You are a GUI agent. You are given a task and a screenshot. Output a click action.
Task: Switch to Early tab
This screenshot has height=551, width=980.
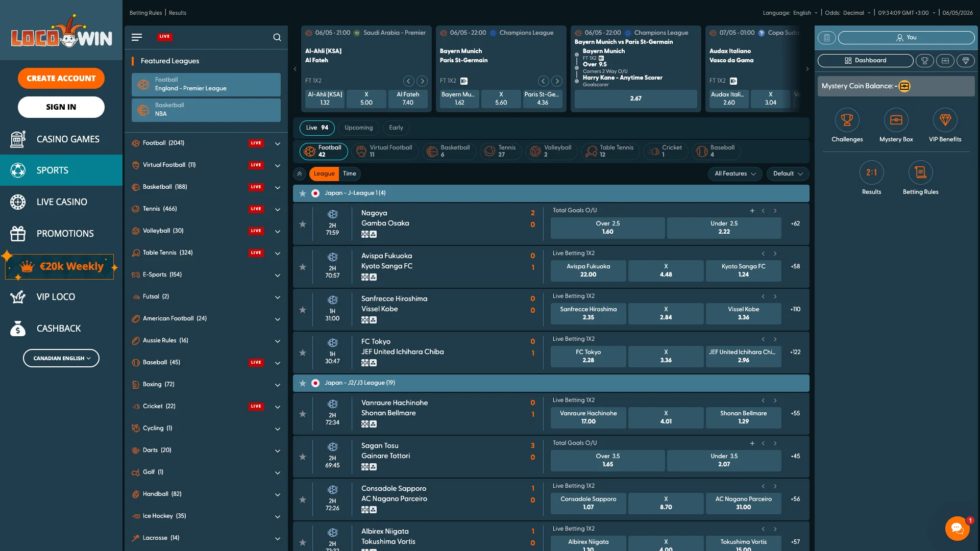396,128
